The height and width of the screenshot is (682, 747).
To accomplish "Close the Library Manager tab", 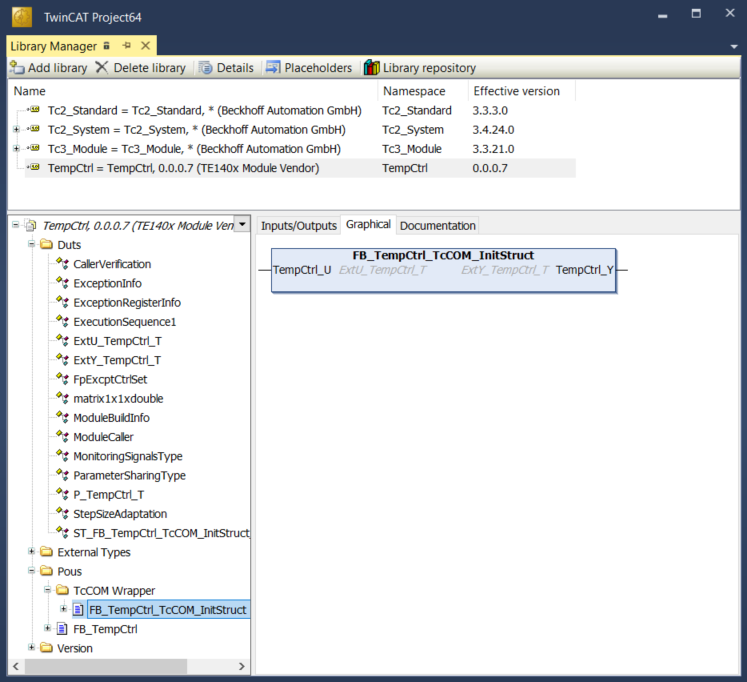I will pyautogui.click(x=146, y=46).
